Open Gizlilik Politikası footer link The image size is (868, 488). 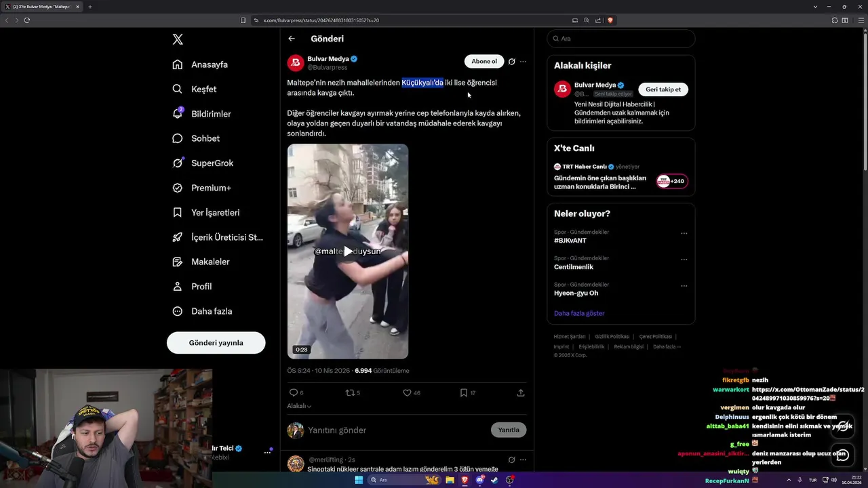coord(612,337)
